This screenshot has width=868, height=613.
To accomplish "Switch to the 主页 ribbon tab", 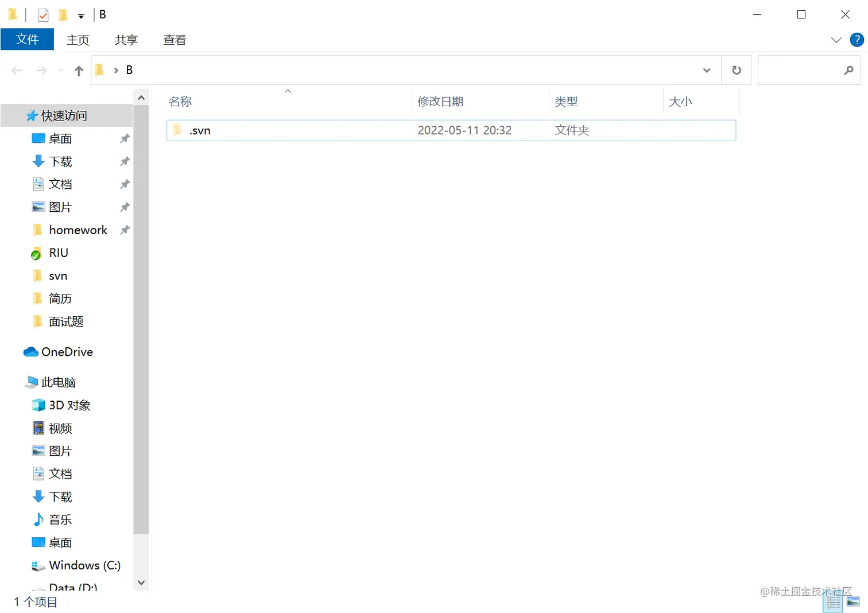I will point(78,40).
